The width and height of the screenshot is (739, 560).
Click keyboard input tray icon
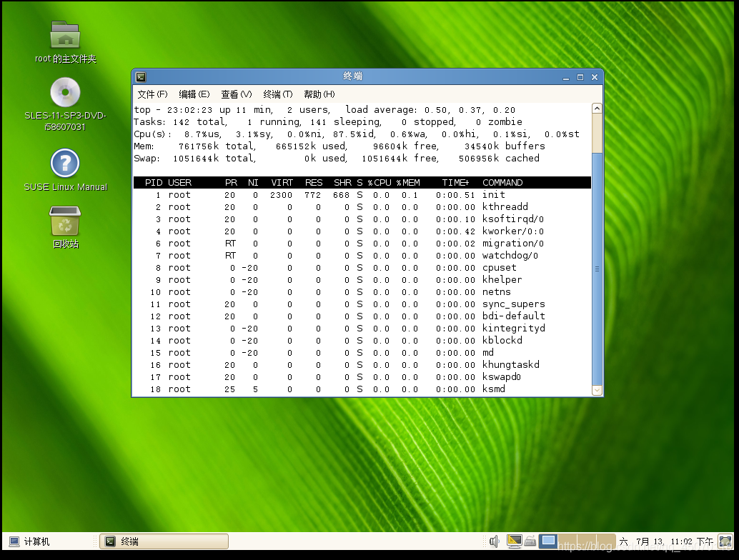(530, 541)
